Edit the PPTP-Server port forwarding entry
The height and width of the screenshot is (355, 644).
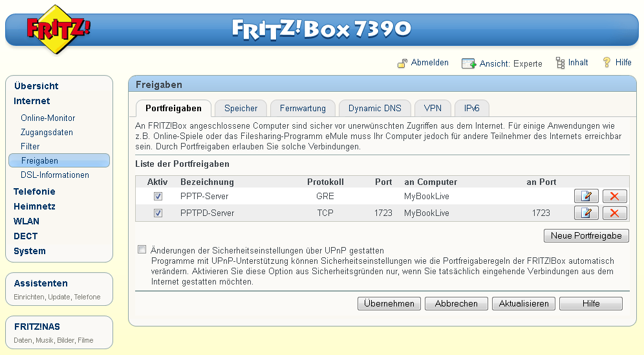tap(586, 196)
